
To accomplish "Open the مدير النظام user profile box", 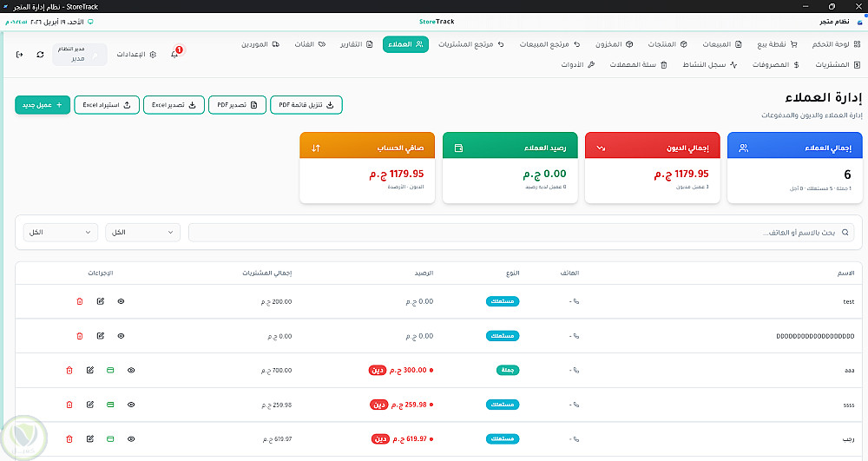I will pos(79,54).
